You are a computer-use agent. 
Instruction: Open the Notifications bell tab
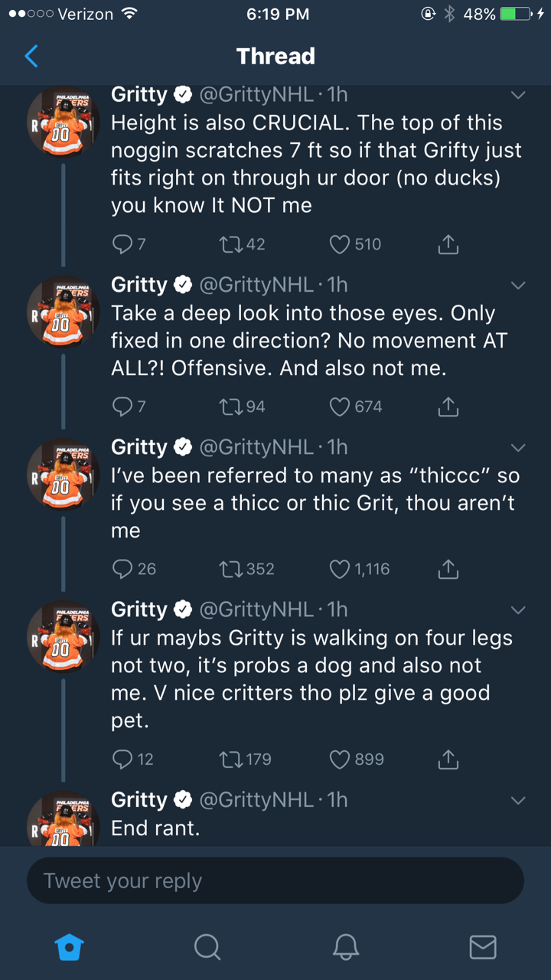point(345,947)
